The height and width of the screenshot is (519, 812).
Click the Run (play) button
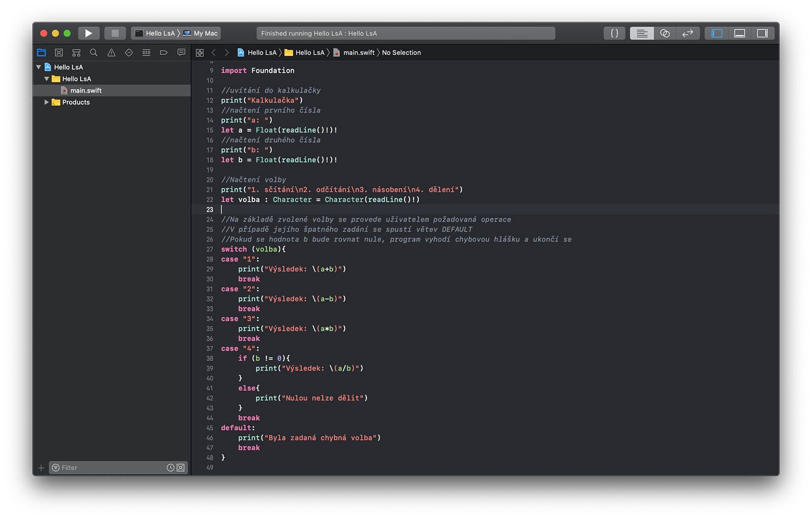point(88,33)
